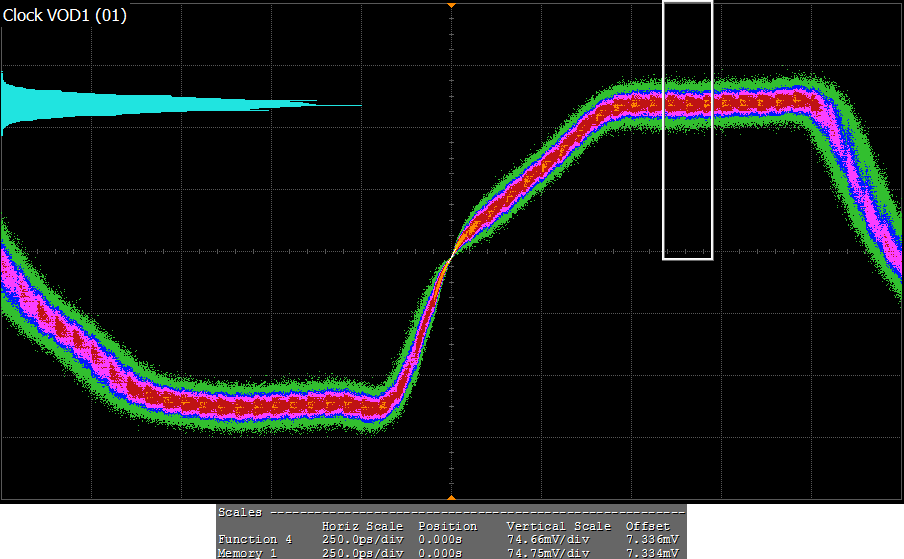Image resolution: width=904 pixels, height=559 pixels.
Task: Click the top orange trigger position marker
Action: point(452,5)
